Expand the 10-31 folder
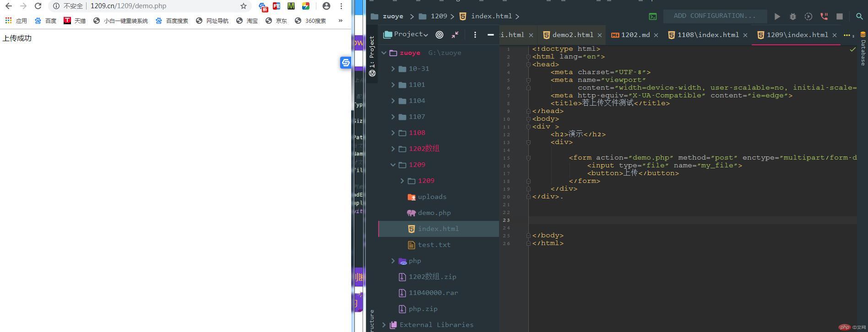Image resolution: width=868 pixels, height=332 pixels. pos(393,69)
